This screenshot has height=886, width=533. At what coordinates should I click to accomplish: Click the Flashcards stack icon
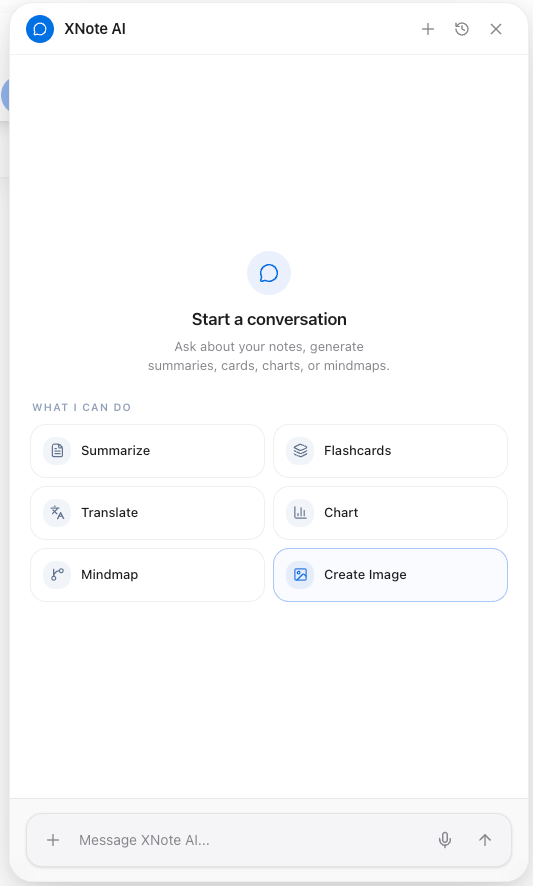[x=300, y=450]
